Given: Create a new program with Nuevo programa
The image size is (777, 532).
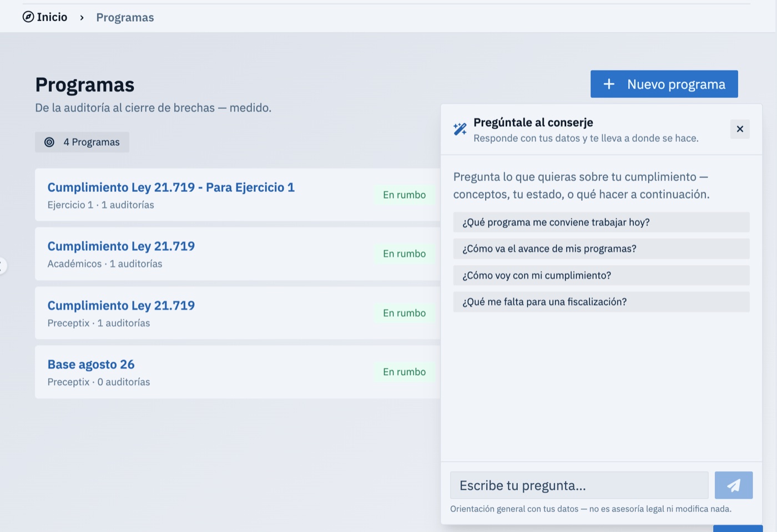Looking at the screenshot, I should pyautogui.click(x=664, y=84).
